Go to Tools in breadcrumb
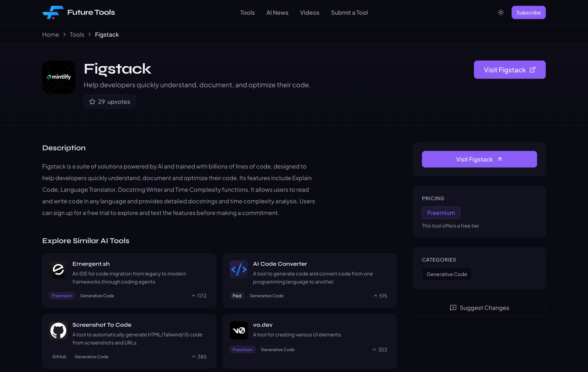The width and height of the screenshot is (588, 372). click(x=77, y=35)
